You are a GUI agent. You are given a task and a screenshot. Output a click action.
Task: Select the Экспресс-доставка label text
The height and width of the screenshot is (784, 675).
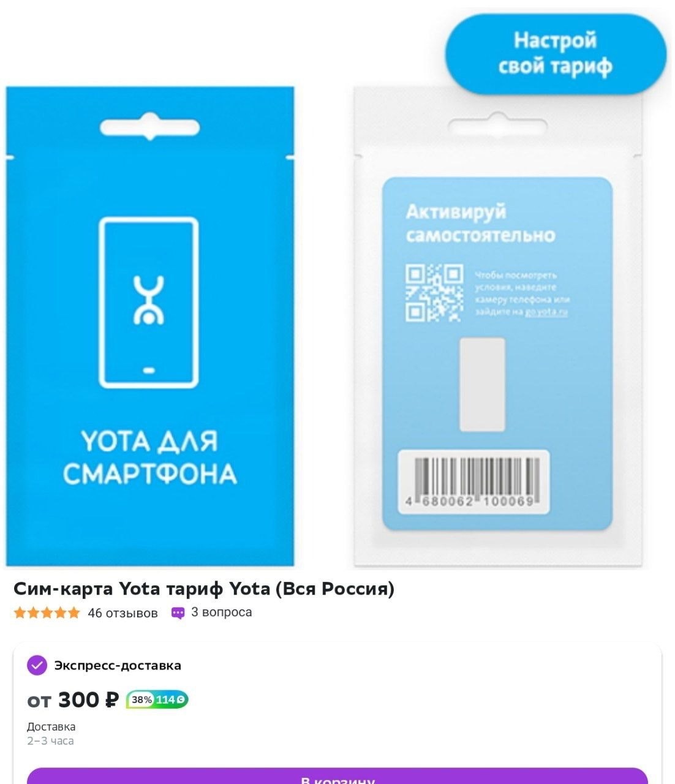pyautogui.click(x=118, y=665)
